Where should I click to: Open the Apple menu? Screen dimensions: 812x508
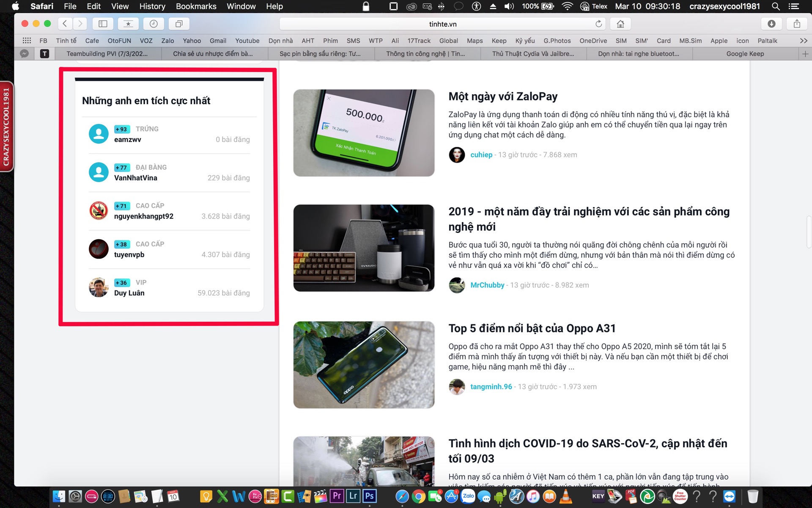click(x=16, y=6)
